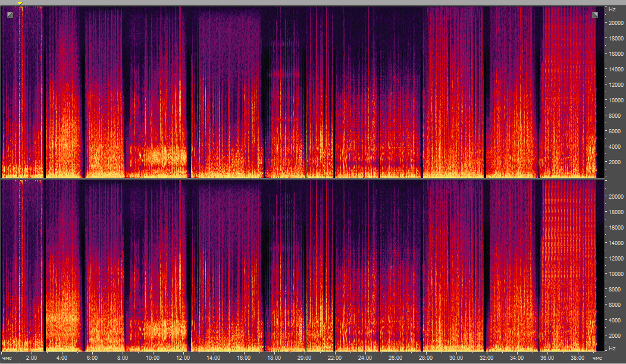Click the Fade In handle icon
Screen dimensions: 626x364
pos(10,15)
